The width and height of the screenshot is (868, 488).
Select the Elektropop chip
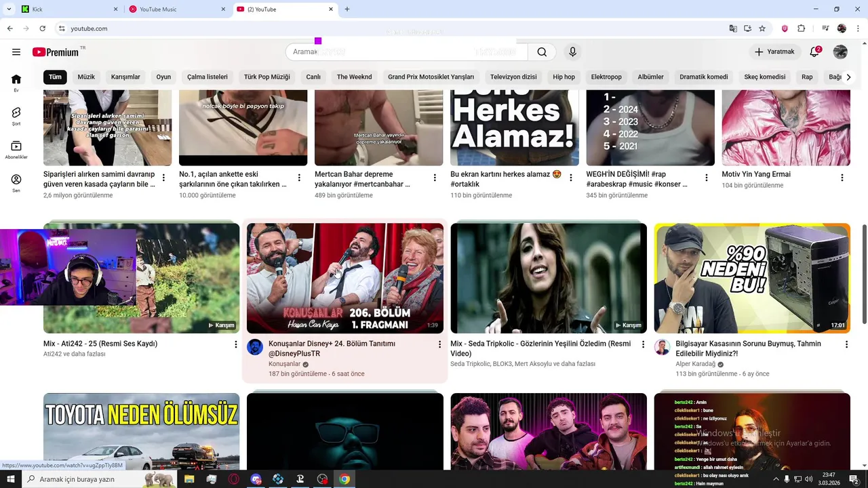(x=606, y=77)
